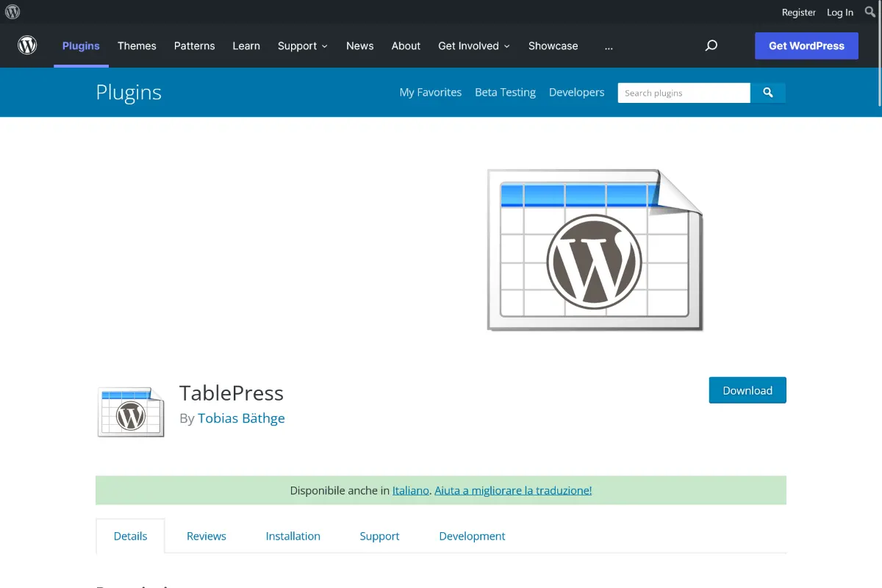Open Tobias Bäthge author link
Viewport: 882px width, 588px height.
(x=241, y=418)
